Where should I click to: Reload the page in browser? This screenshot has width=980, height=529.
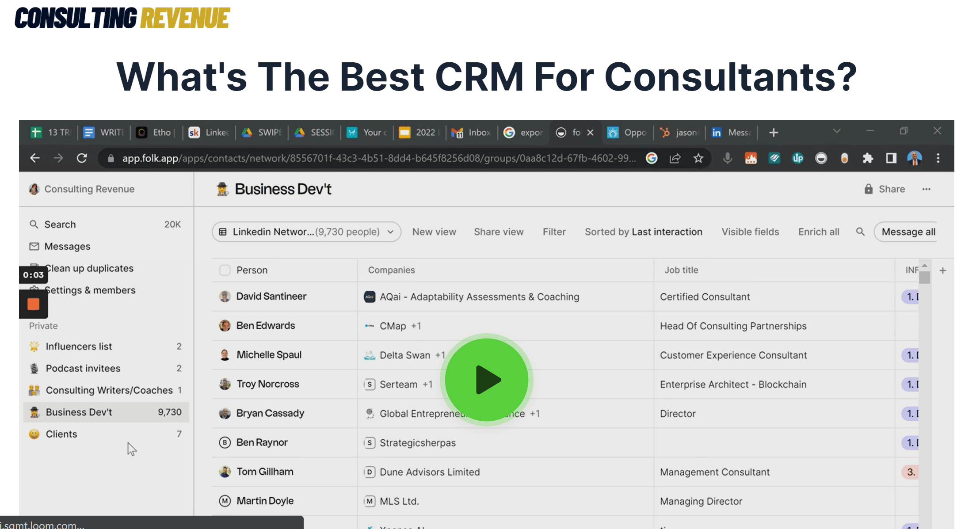[x=82, y=158]
